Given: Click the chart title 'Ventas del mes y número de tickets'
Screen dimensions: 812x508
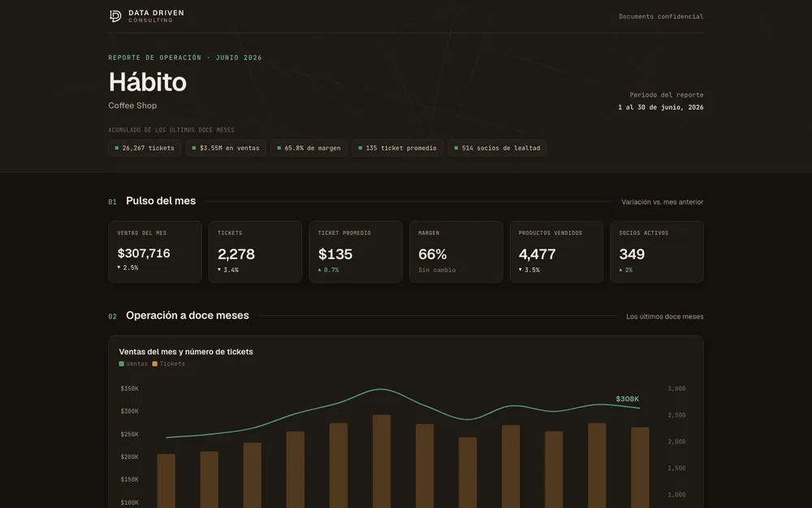Looking at the screenshot, I should point(186,351).
